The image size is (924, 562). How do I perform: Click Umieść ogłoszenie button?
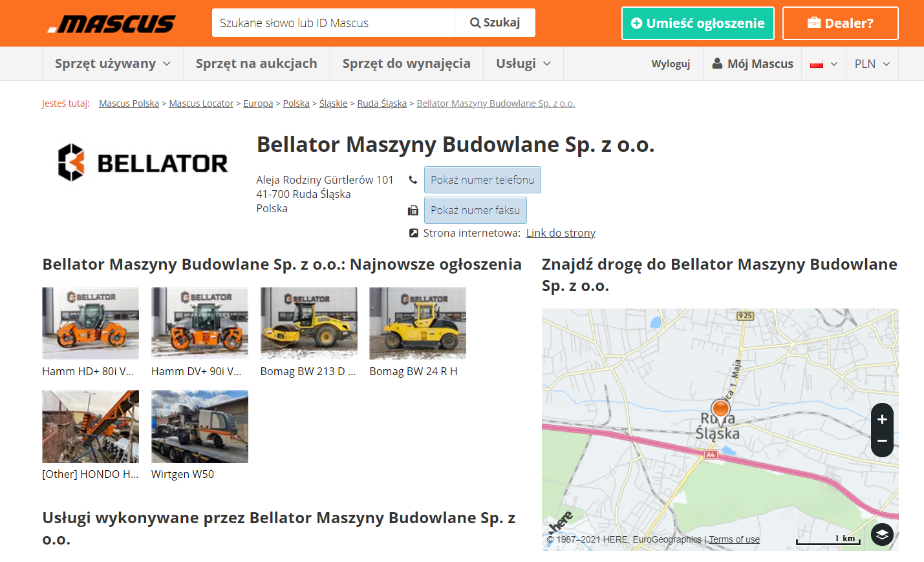[698, 23]
